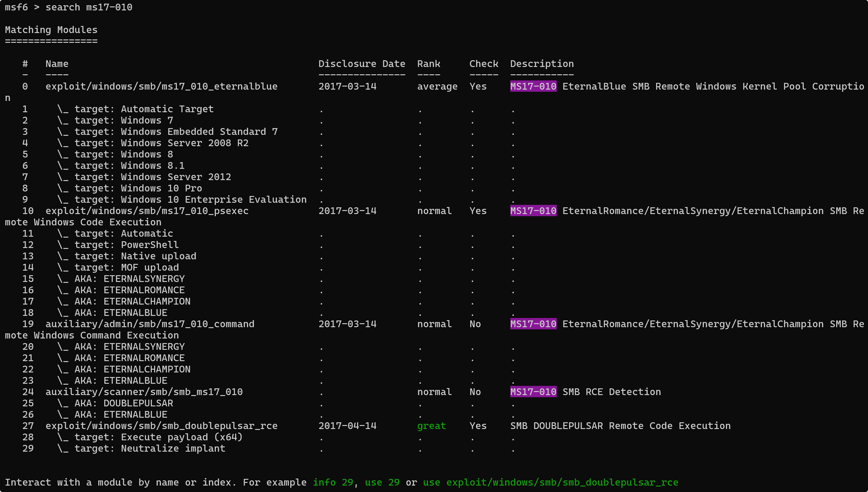Click the green 'use 29' example command
Viewport: 868px width, 492px height.
[x=382, y=482]
